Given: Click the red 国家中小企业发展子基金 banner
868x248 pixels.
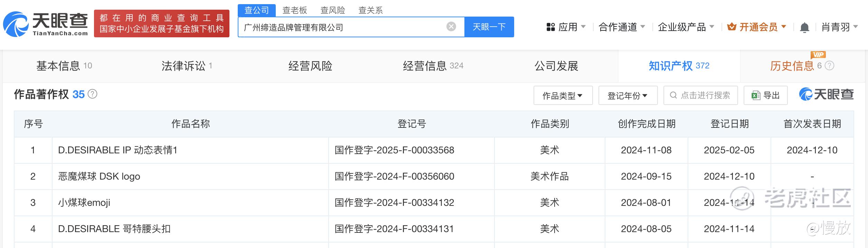Looking at the screenshot, I should 162,23.
